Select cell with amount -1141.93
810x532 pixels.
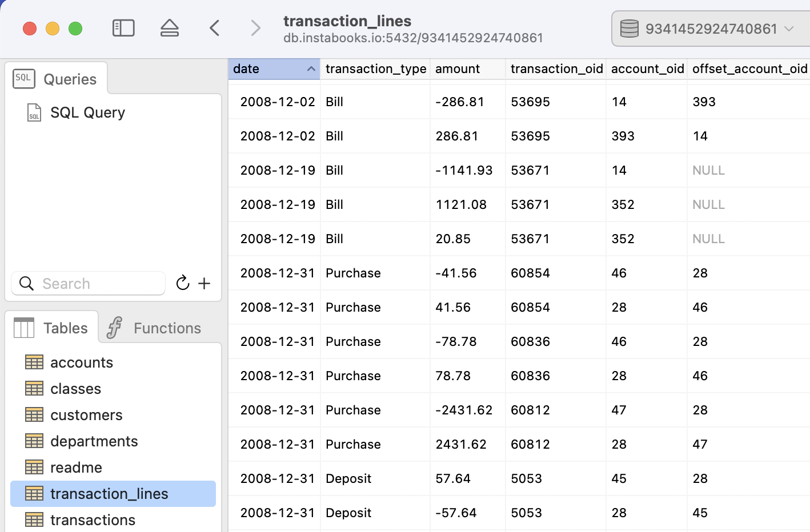tap(468, 170)
